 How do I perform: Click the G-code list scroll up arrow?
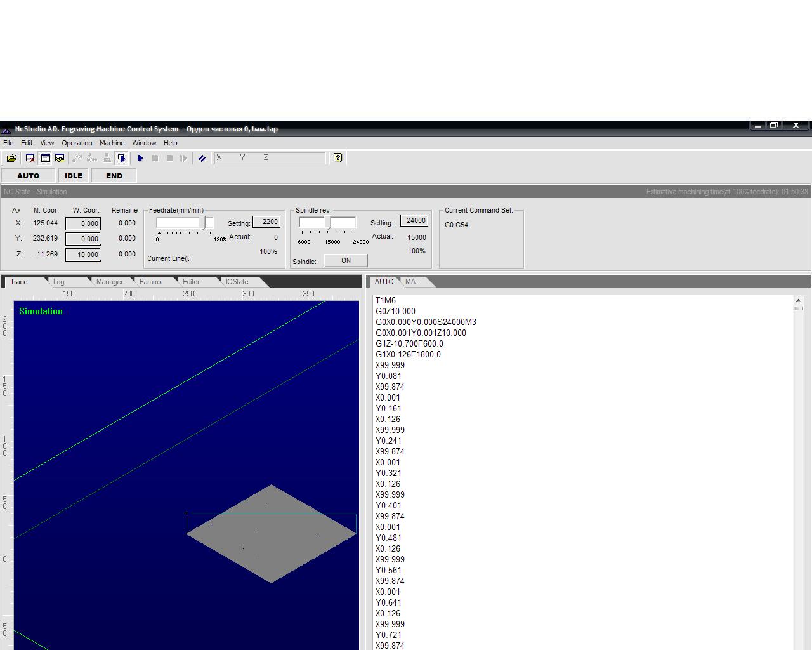point(798,300)
